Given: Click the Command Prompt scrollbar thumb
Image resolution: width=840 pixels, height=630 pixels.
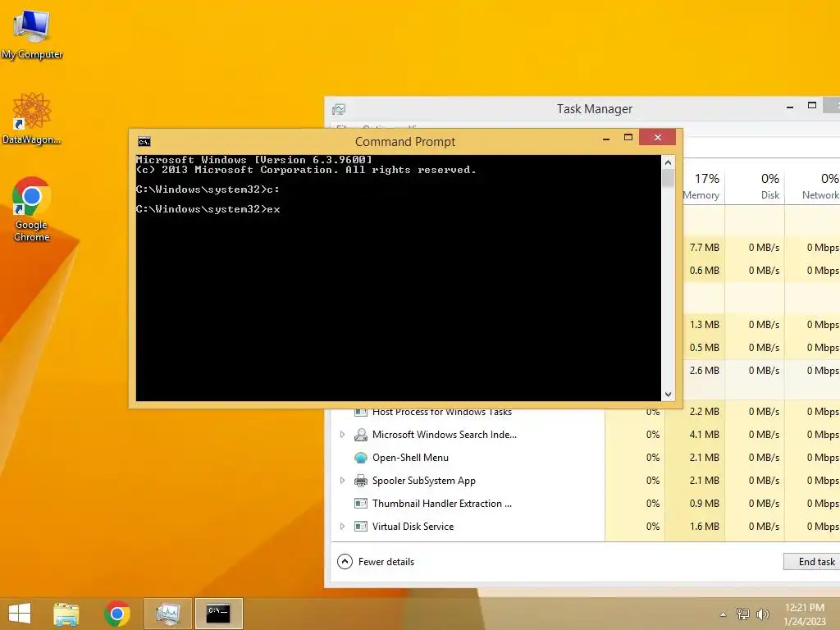Looking at the screenshot, I should tap(668, 178).
